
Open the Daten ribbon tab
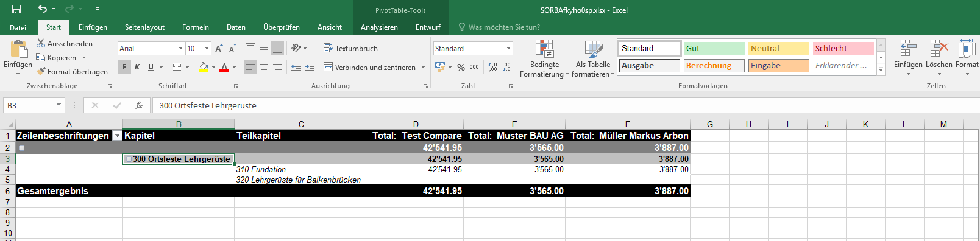tap(236, 27)
